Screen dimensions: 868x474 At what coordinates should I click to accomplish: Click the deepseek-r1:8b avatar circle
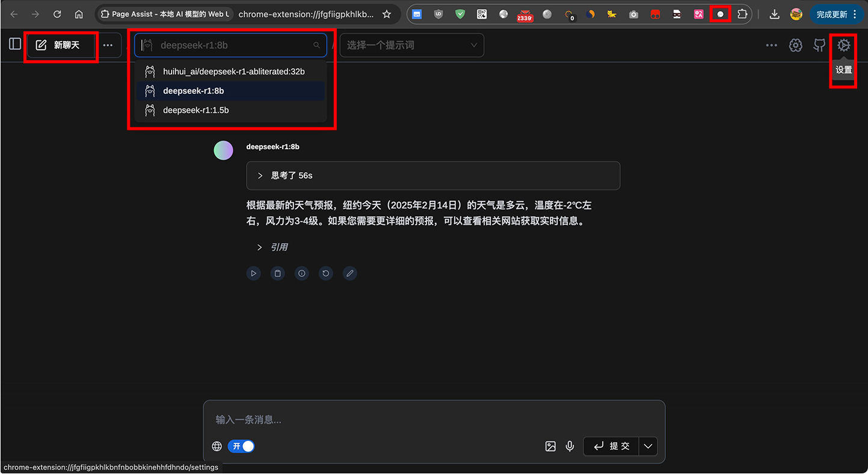pos(223,150)
